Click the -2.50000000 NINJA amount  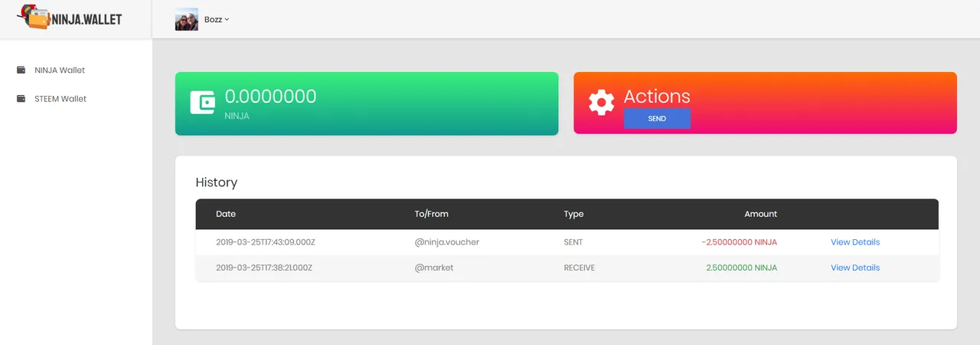coord(740,242)
